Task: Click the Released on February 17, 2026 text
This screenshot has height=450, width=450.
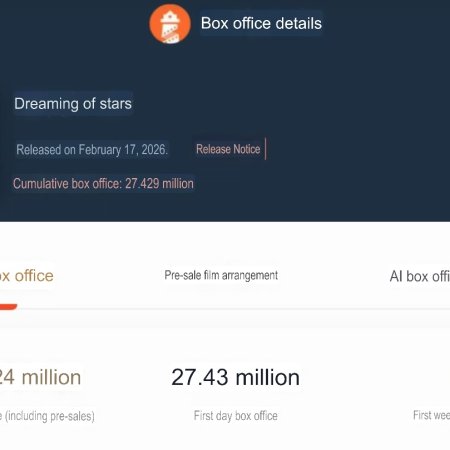Action: pyautogui.click(x=92, y=150)
